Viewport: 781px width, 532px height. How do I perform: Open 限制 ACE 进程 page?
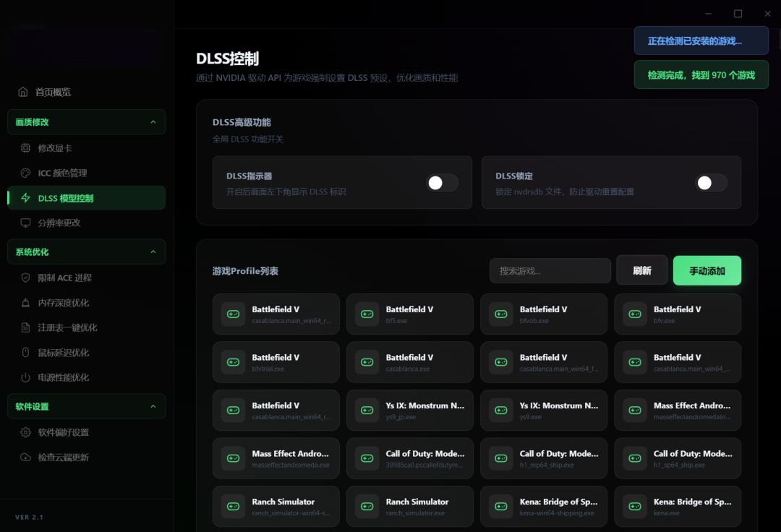click(86, 278)
